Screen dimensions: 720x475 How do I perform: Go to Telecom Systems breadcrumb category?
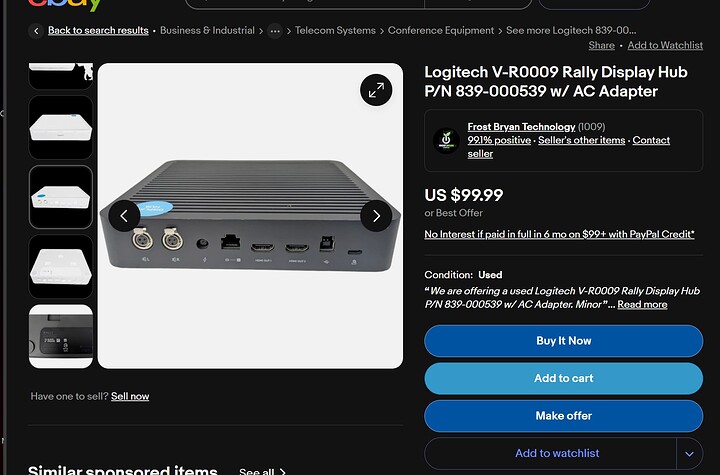tap(335, 31)
